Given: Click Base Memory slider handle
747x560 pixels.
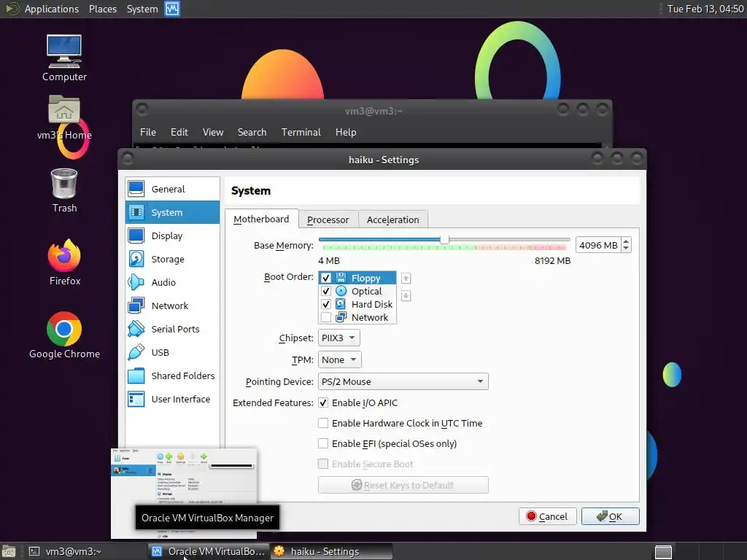Looking at the screenshot, I should 444,239.
